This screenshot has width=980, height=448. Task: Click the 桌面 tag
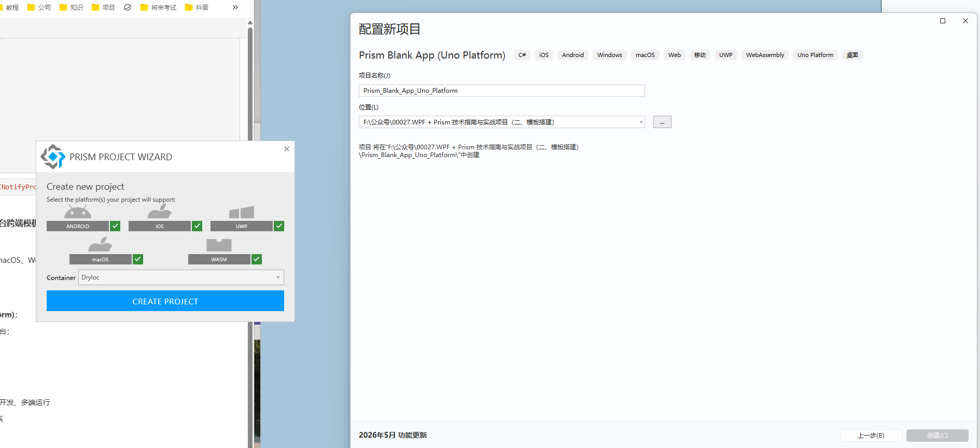(852, 55)
